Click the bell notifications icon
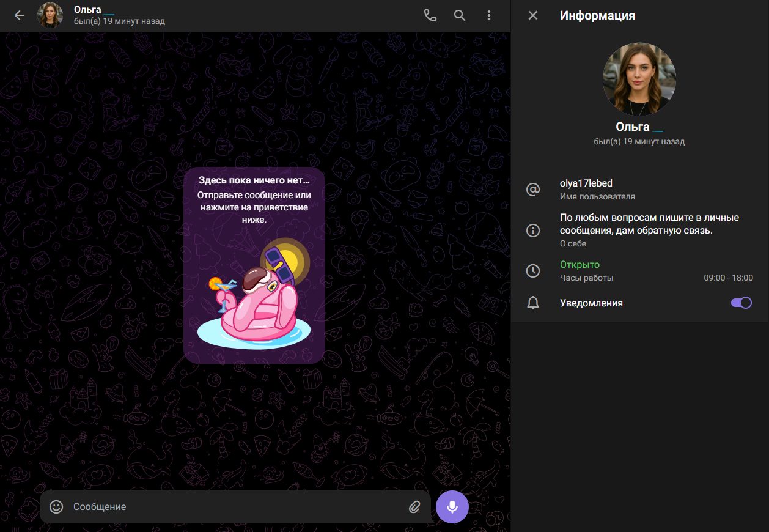This screenshot has height=532, width=769. [533, 303]
